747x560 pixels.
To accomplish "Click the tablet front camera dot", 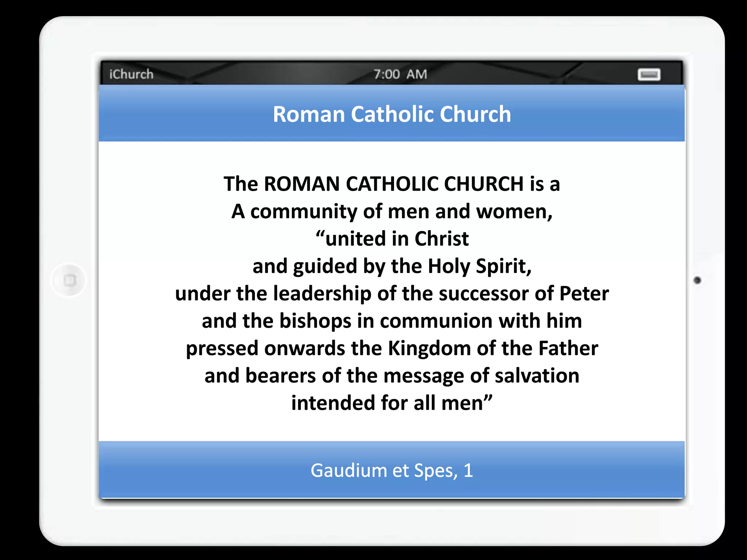I will pyautogui.click(x=697, y=280).
